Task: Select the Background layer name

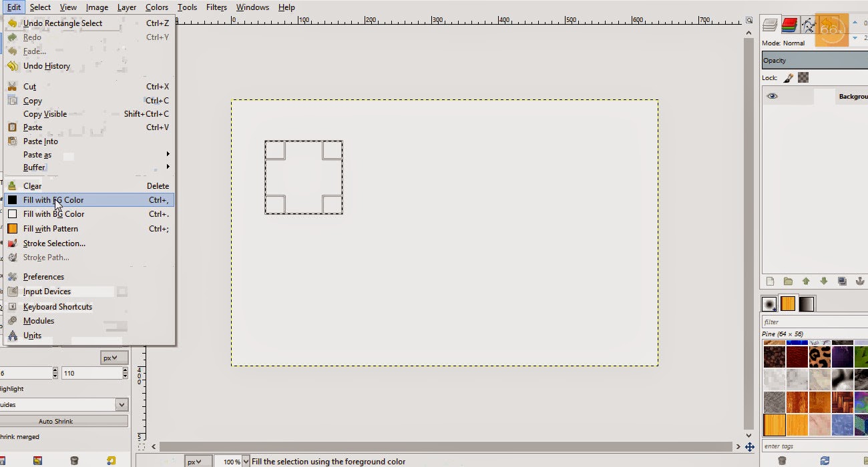Action: coord(853,97)
